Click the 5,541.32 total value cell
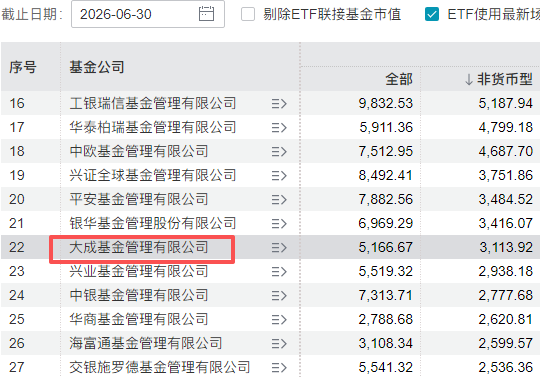Viewport: 540px width, 377px height. pyautogui.click(x=385, y=367)
